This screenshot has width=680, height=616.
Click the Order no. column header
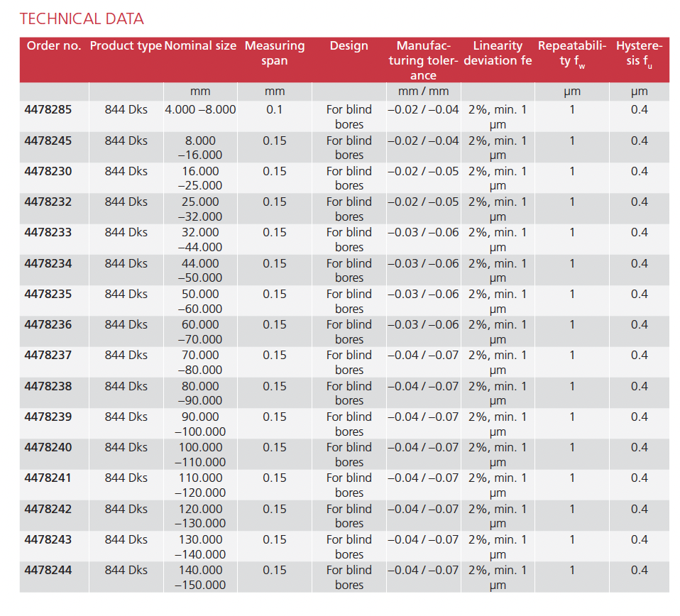54,46
